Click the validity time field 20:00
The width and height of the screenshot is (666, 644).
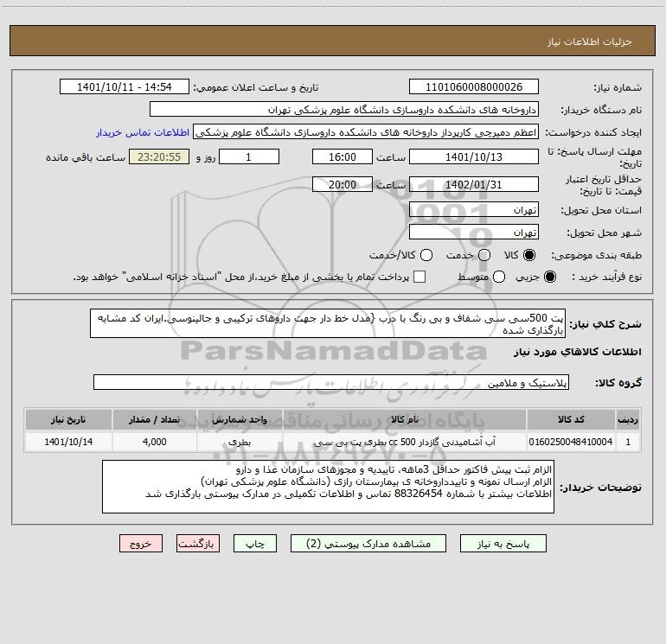coord(343,184)
